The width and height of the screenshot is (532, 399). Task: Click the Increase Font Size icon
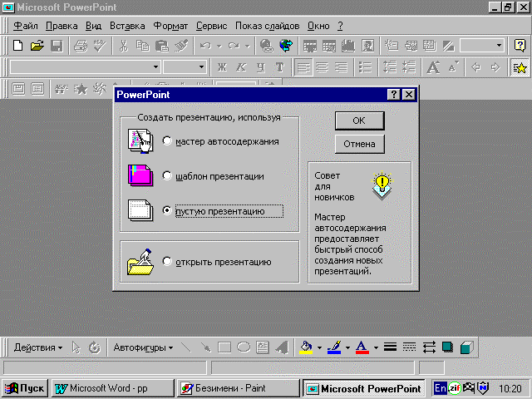pyautogui.click(x=433, y=67)
